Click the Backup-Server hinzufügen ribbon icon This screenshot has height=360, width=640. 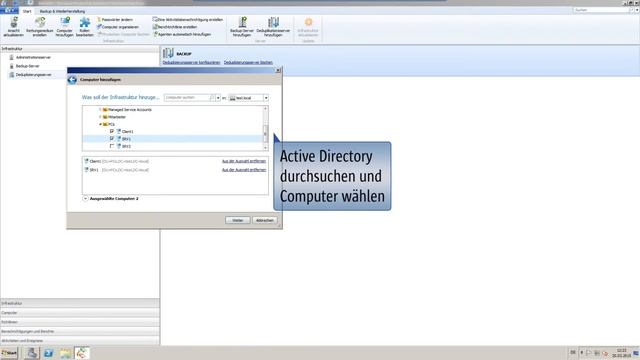[242, 27]
